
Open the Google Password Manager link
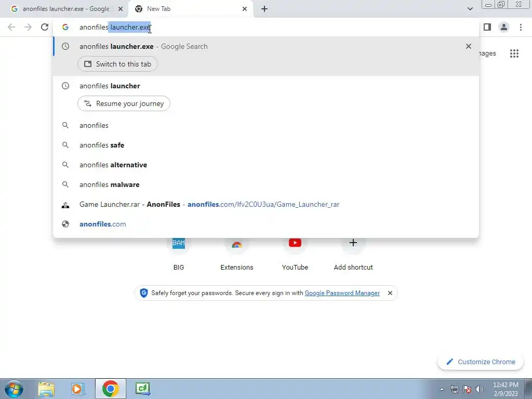(x=342, y=293)
